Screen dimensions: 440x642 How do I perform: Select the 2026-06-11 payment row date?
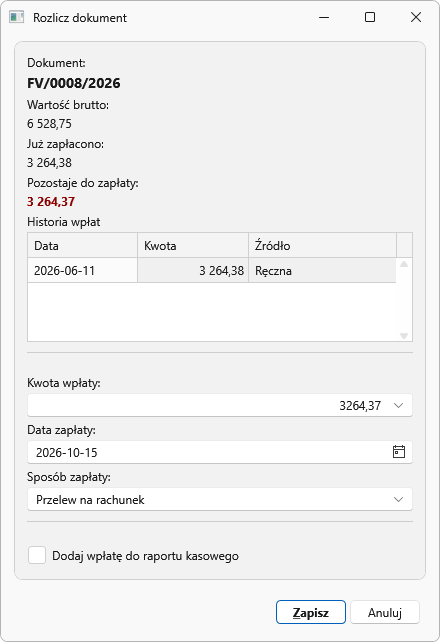tap(82, 270)
